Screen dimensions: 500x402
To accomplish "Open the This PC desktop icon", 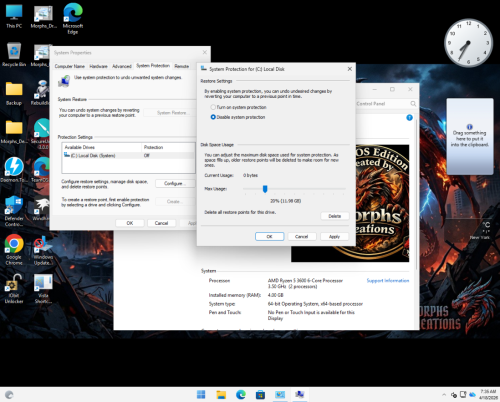I will pyautogui.click(x=14, y=16).
